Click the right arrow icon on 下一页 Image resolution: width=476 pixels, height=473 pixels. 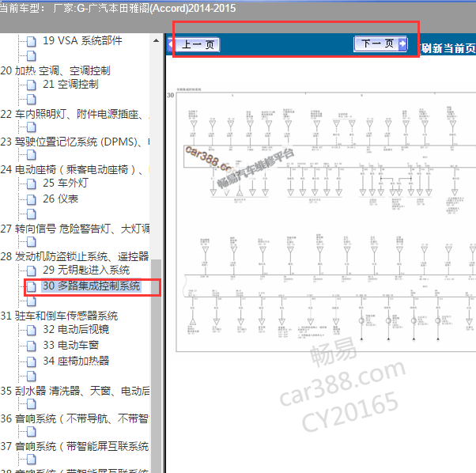pyautogui.click(x=402, y=44)
